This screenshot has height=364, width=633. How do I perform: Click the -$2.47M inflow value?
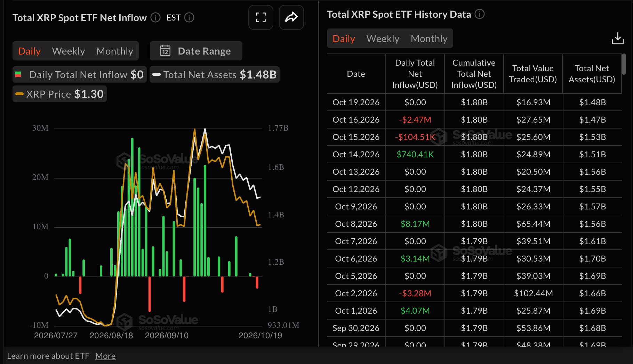[x=415, y=120]
